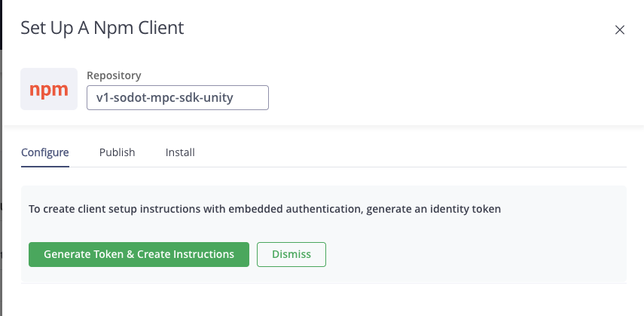The height and width of the screenshot is (316, 644).
Task: Click the words embedded authentication in notice
Action: (296, 209)
